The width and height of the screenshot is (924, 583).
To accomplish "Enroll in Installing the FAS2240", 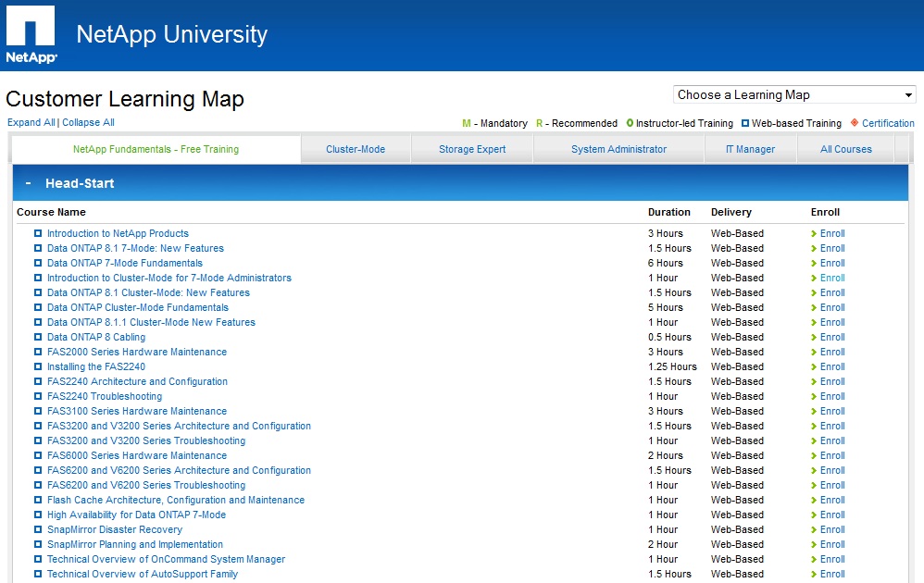I will tap(831, 367).
